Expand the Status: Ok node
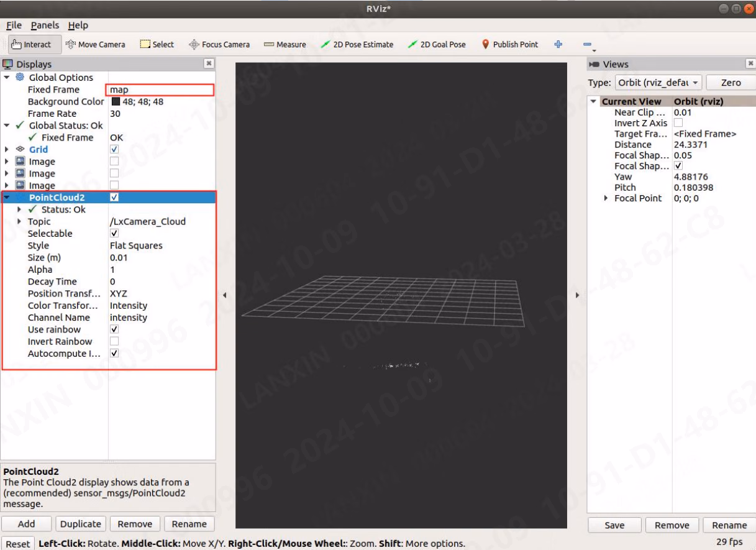Image resolution: width=756 pixels, height=550 pixels. [19, 209]
